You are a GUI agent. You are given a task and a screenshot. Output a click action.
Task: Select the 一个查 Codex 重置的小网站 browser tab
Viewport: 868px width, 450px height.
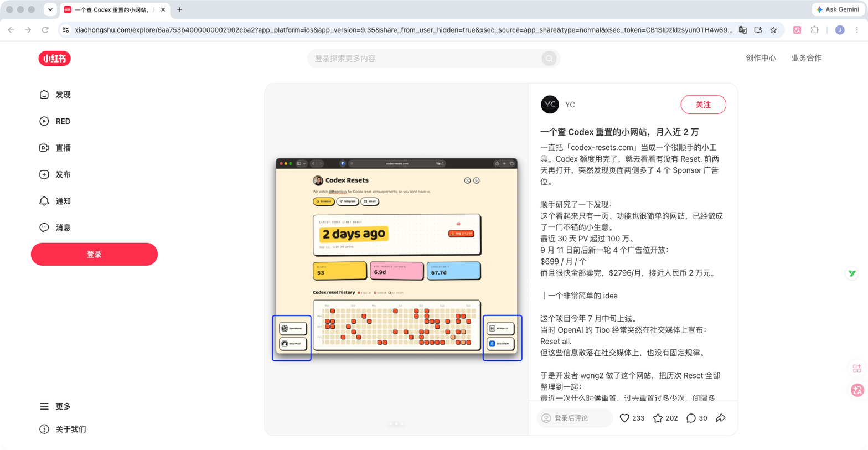[115, 9]
